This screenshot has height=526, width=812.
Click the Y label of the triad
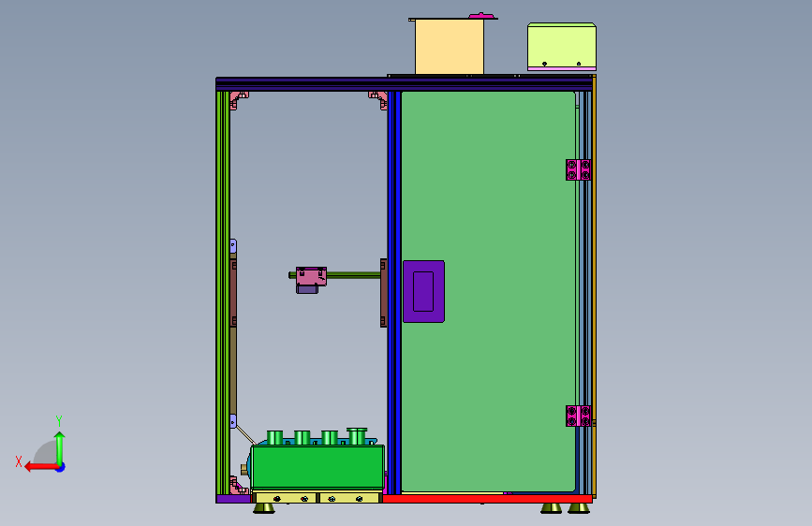(x=59, y=420)
